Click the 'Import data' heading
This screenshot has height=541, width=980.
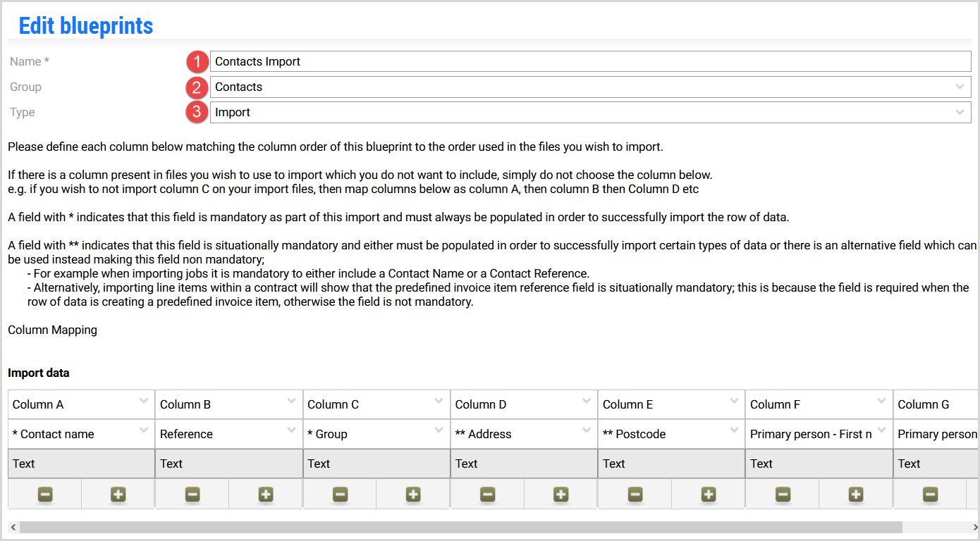pyautogui.click(x=39, y=373)
